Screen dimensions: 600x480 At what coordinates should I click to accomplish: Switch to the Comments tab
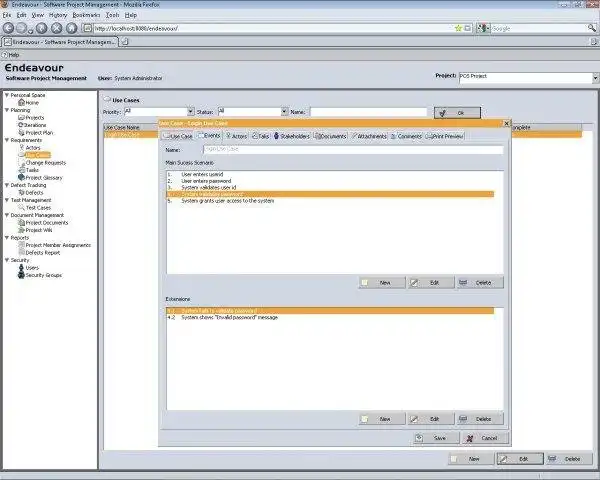coord(406,136)
